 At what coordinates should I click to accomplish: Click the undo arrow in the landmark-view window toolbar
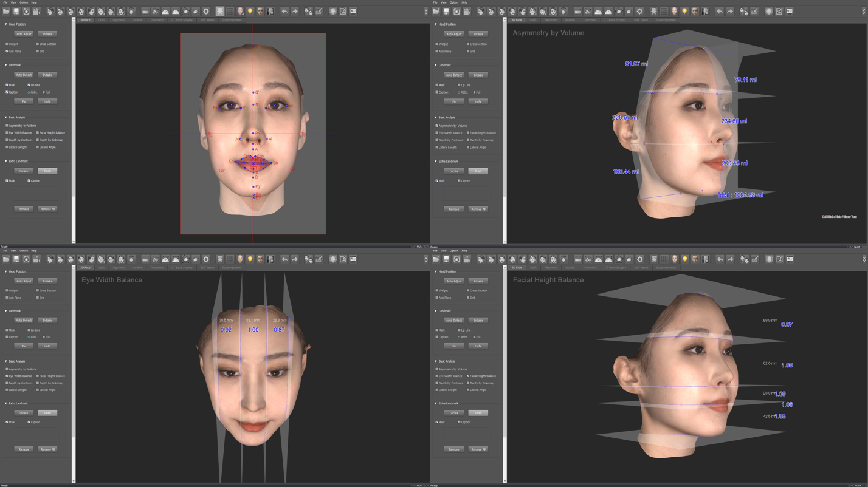coord(284,11)
